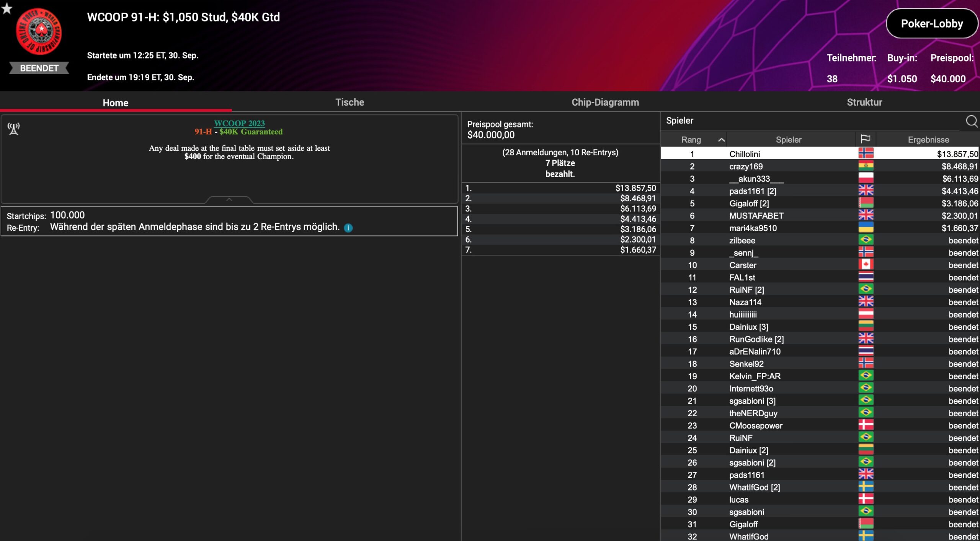Click the broadcast antenna icon
The height and width of the screenshot is (541, 980).
click(x=14, y=129)
